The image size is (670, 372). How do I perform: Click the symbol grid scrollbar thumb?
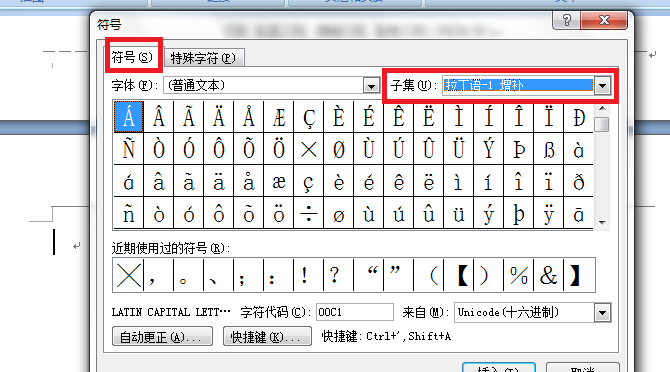[602, 125]
